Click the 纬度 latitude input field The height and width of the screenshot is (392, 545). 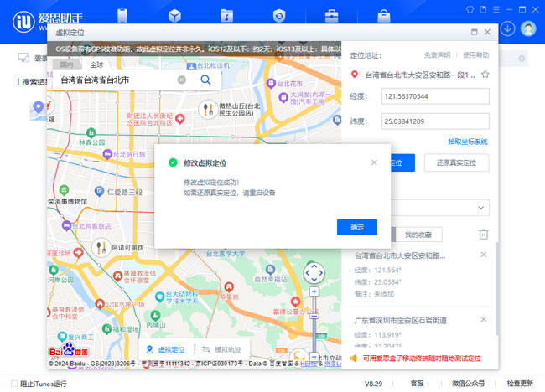(435, 121)
